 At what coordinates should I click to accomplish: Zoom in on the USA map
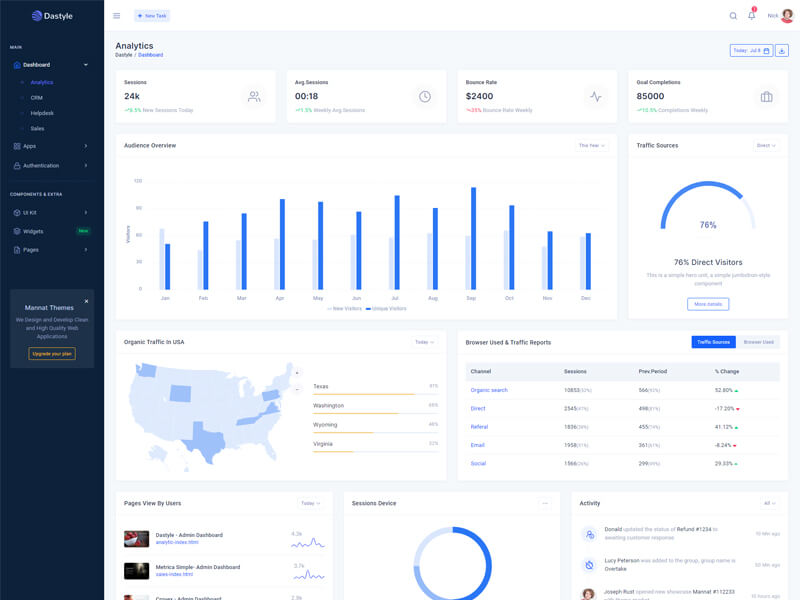tap(296, 373)
